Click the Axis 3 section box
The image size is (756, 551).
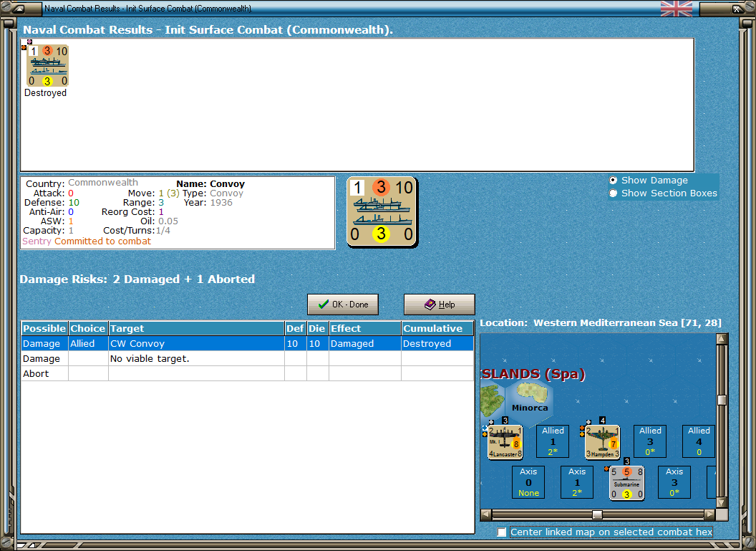coord(674,482)
